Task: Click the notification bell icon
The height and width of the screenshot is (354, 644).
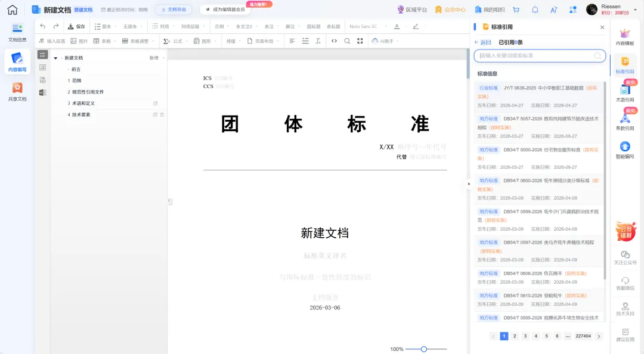Action: coord(535,10)
